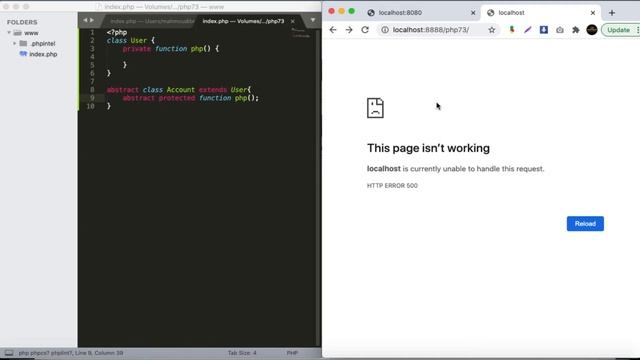Close the index.php Volumes editor tab

[x=293, y=21]
